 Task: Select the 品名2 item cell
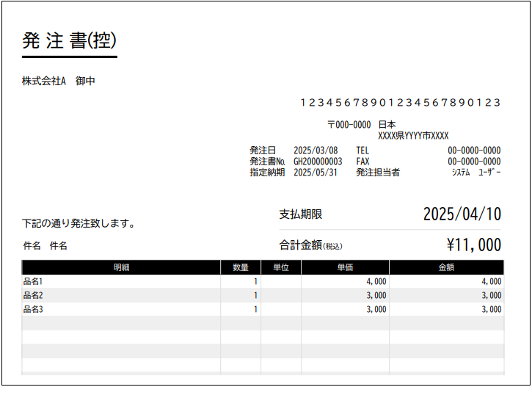click(x=121, y=295)
